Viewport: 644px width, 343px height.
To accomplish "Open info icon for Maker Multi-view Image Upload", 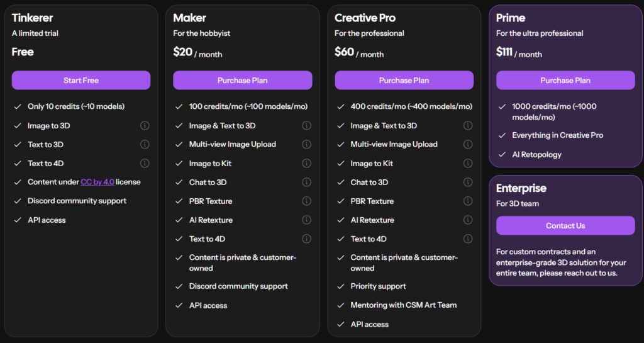I will pyautogui.click(x=306, y=145).
